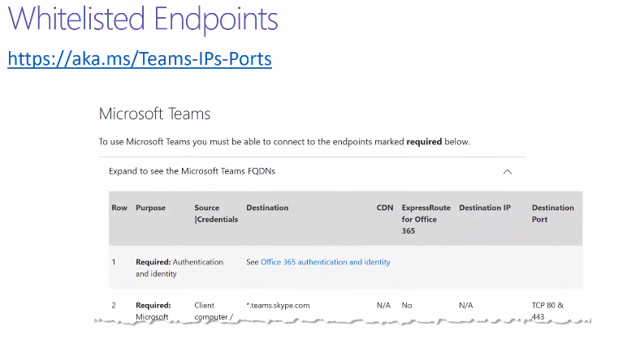Image resolution: width=644 pixels, height=352 pixels.
Task: Select the Source Credentials column header
Action: (216, 213)
